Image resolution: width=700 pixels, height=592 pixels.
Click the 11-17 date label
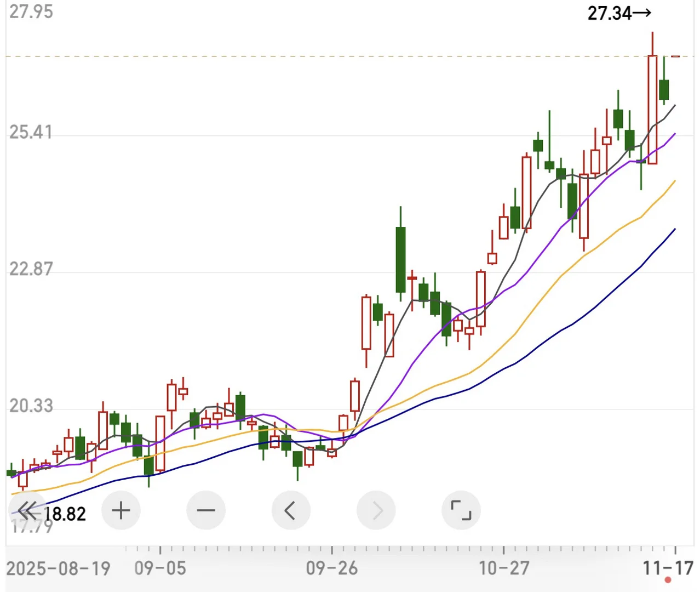tap(669, 568)
